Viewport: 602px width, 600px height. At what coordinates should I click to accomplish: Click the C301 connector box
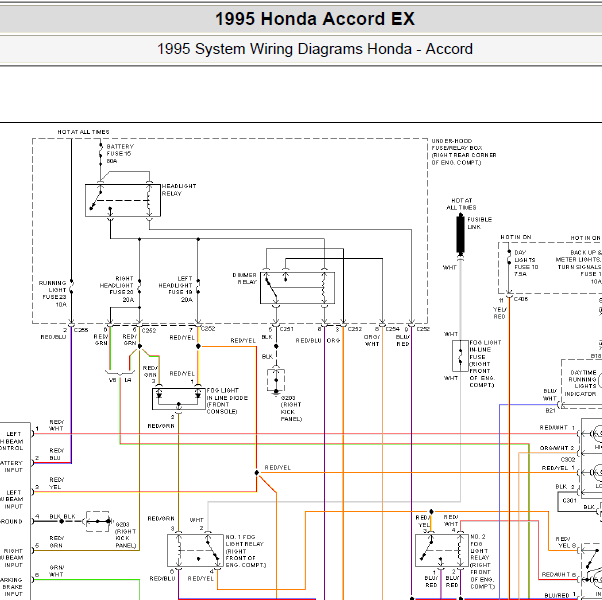(570, 501)
